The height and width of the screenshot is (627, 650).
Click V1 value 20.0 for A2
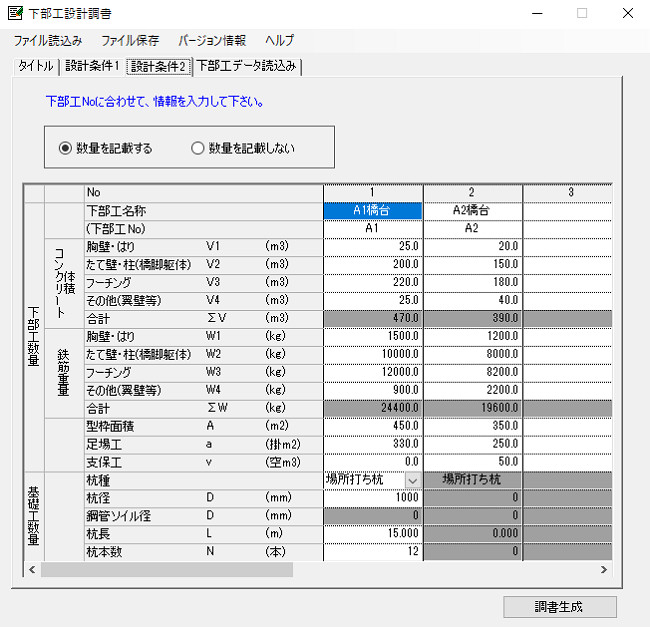473,247
